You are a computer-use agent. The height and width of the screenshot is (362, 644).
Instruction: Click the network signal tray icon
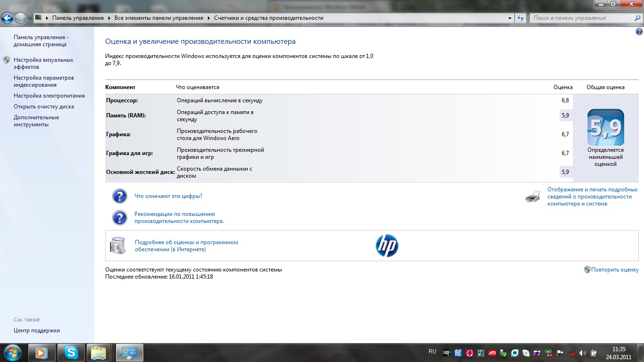[x=571, y=353]
